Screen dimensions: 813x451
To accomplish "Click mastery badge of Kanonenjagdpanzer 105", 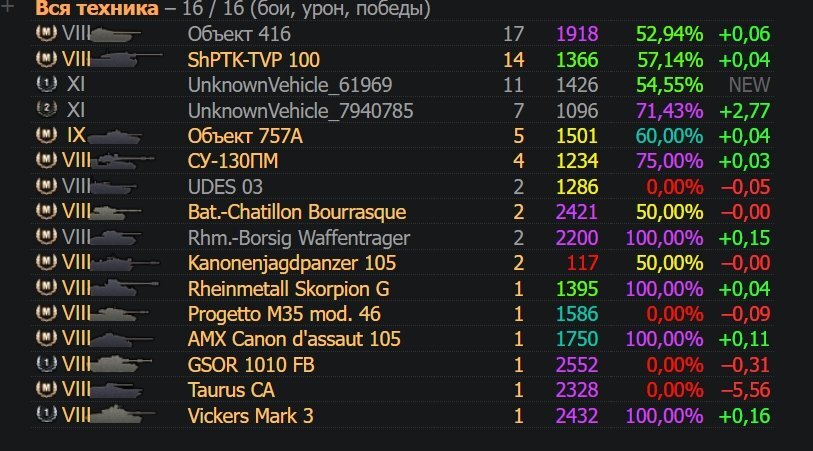I will pos(46,261).
